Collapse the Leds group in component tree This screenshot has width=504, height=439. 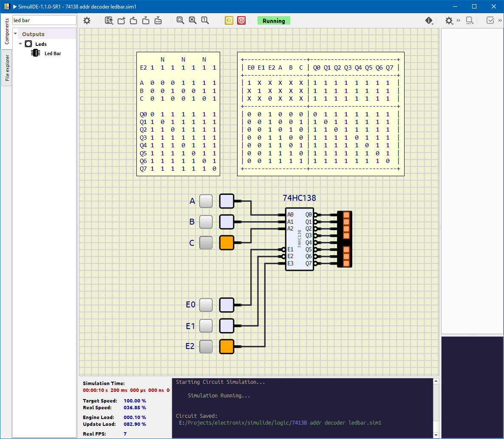point(20,44)
